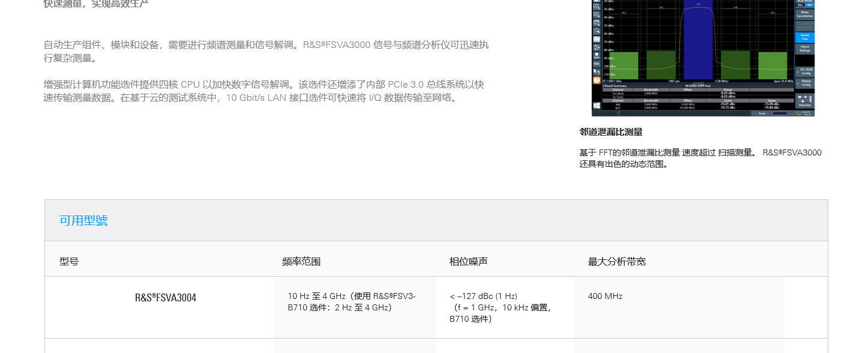Click the Windows start icon in analyzer
The image size is (868, 353).
point(597,105)
